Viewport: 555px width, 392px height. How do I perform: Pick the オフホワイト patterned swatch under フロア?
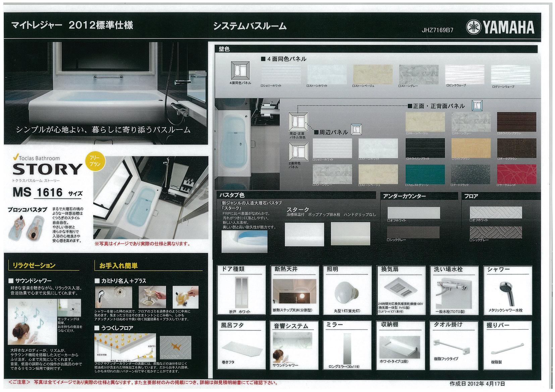coord(496,212)
